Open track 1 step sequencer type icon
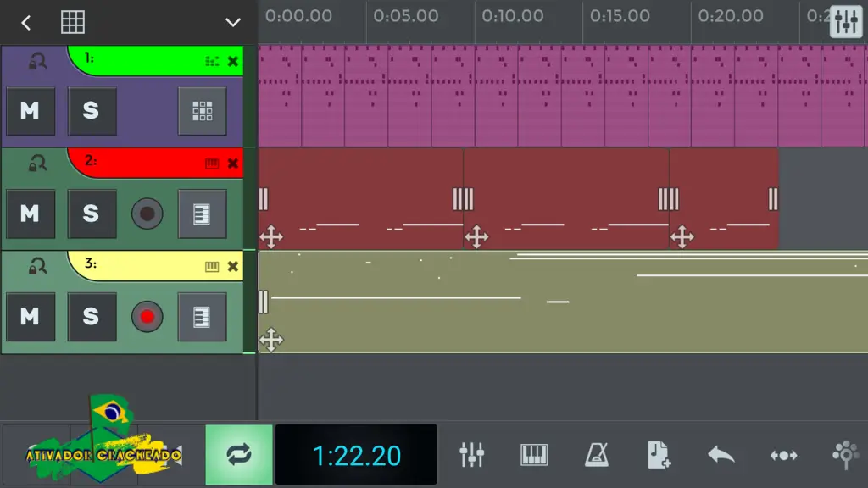The width and height of the screenshot is (868, 488). [212, 61]
